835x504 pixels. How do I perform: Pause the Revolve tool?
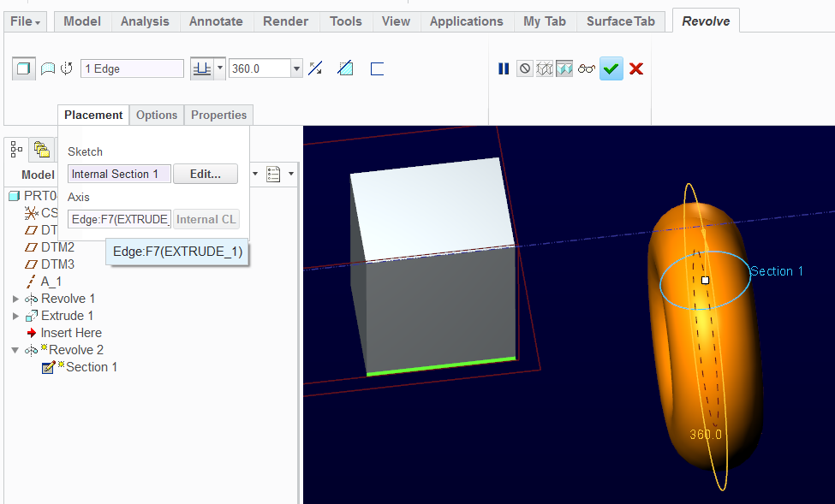[504, 68]
